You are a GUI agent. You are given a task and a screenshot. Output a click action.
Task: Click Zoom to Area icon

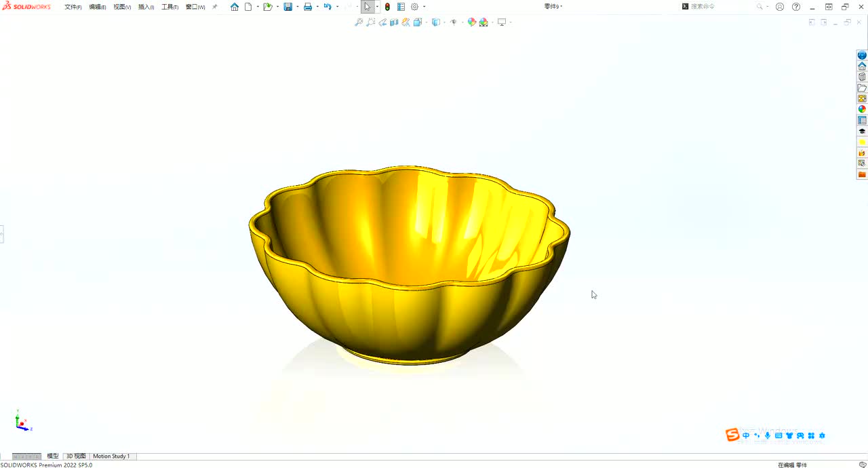(371, 22)
